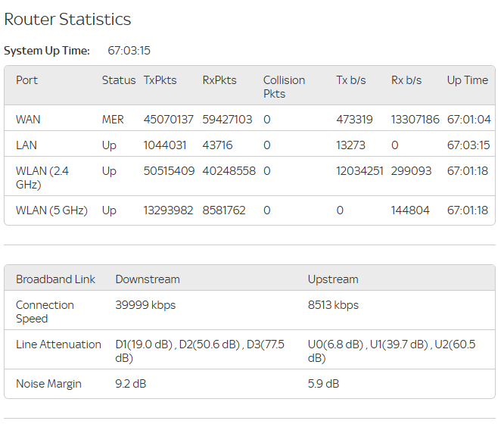Click WAN Tx b/s value 473319
504x427 pixels.
point(354,120)
